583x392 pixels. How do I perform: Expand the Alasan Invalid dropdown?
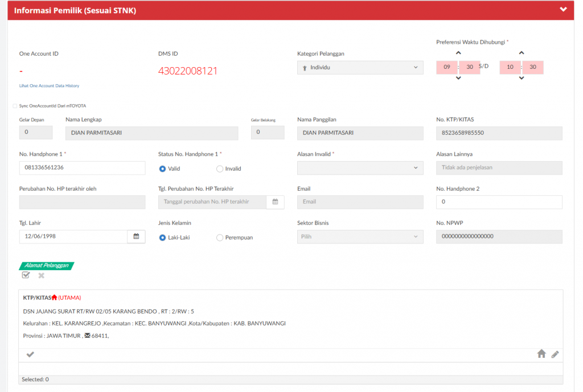click(360, 168)
